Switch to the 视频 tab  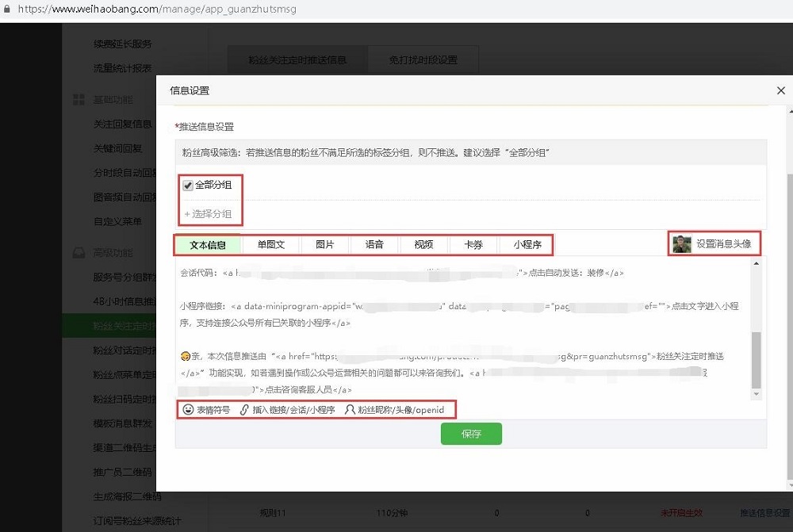click(x=423, y=245)
